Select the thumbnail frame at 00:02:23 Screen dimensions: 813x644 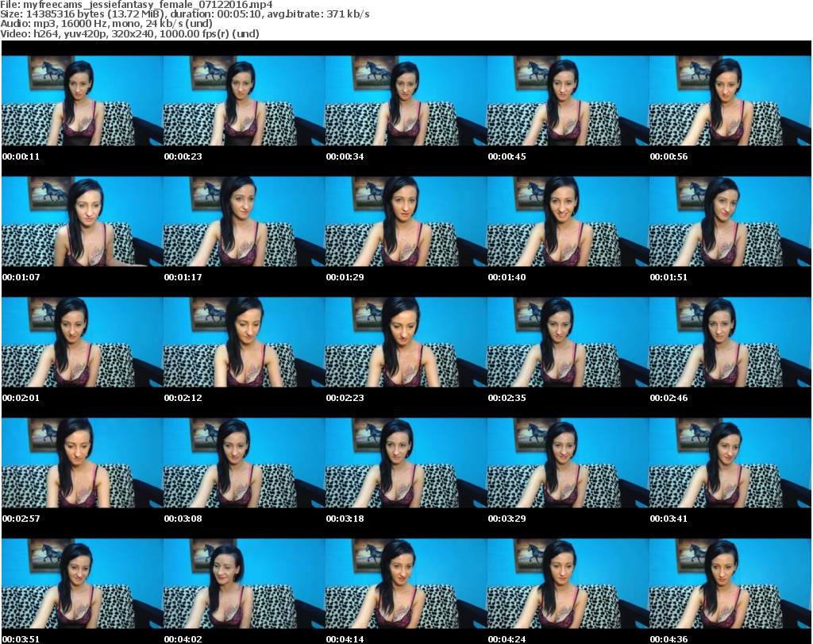(406, 342)
